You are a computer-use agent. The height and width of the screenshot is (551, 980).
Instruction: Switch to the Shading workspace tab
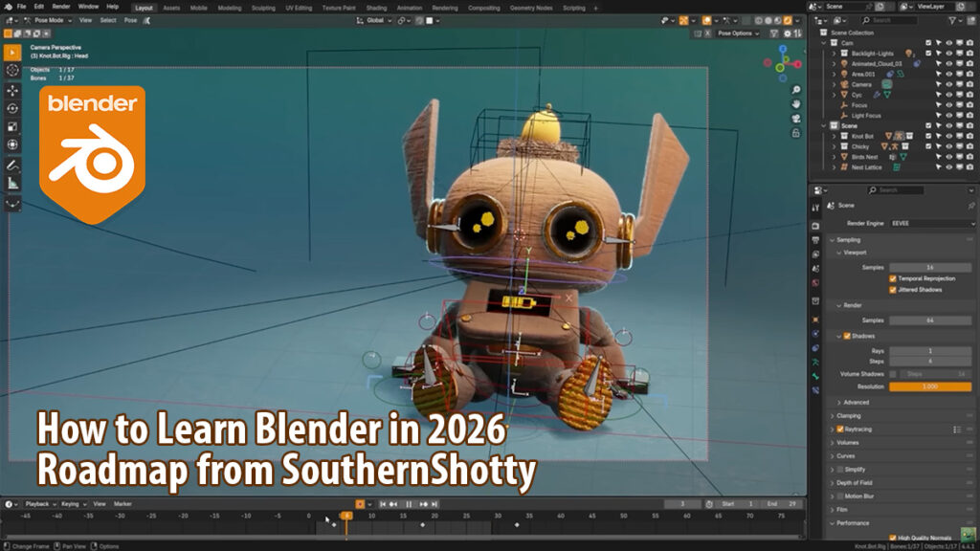pos(376,7)
